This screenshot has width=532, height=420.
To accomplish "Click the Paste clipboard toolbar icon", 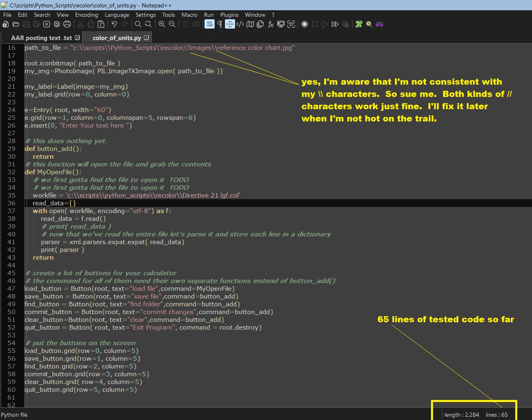I will tap(101, 25).
